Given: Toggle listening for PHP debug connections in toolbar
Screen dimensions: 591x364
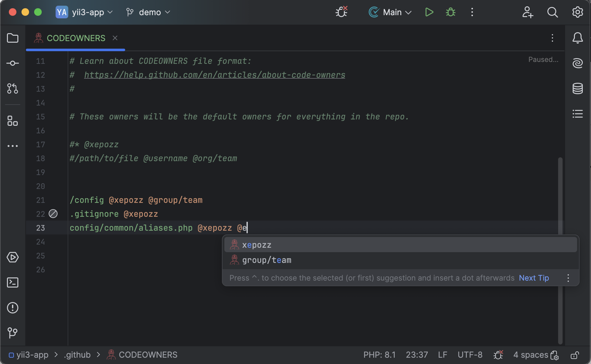Looking at the screenshot, I should coord(342,12).
